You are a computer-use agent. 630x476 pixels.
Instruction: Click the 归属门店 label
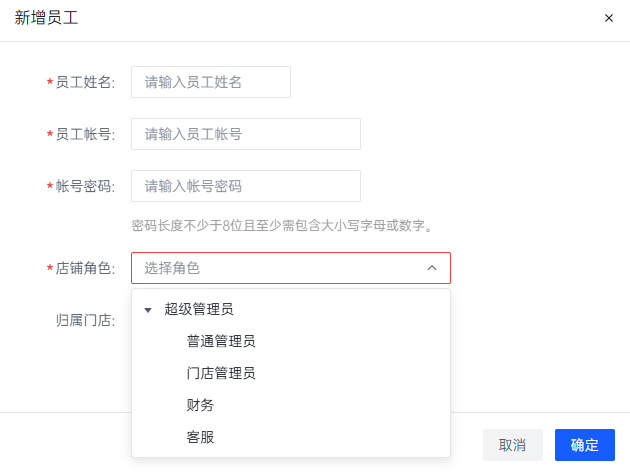[85, 320]
